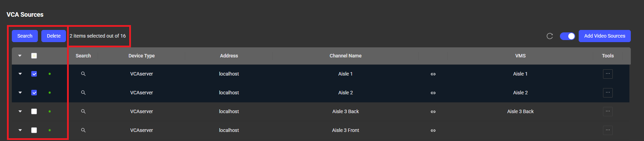The width and height of the screenshot is (644, 141).
Task: Open the tools ellipsis menu for Aisle 3 Back
Action: point(608,111)
